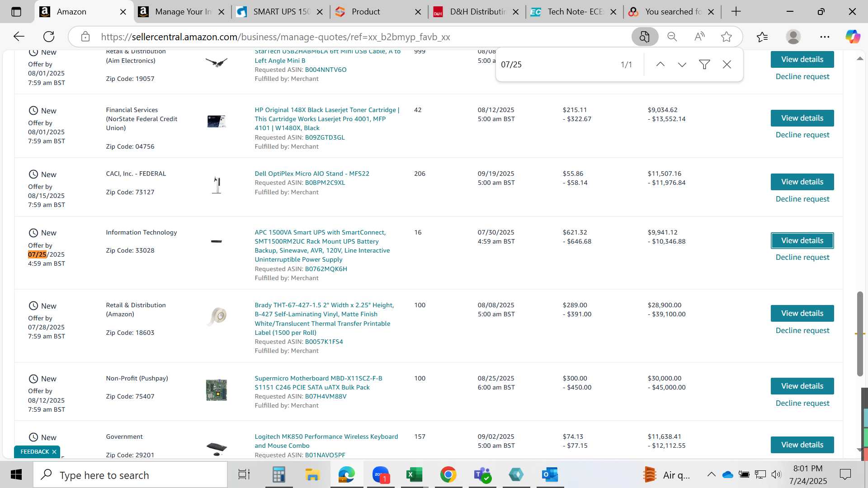Open the volume control icon
This screenshot has height=488, width=868.
pos(776,474)
